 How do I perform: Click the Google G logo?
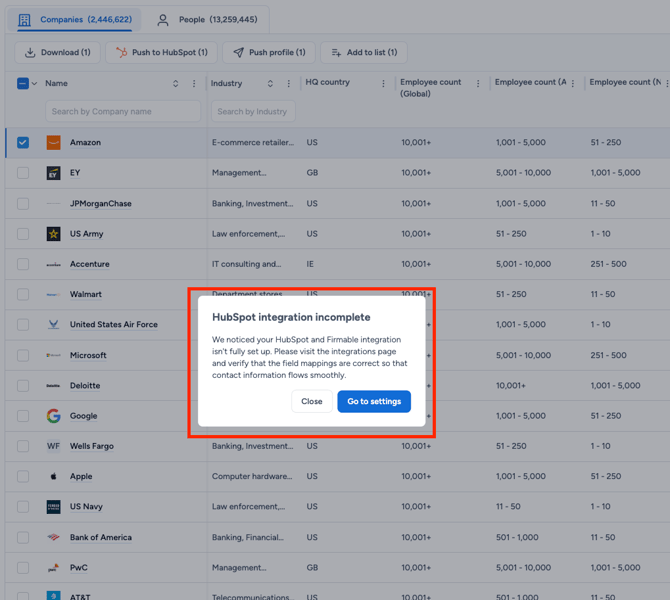(x=53, y=416)
